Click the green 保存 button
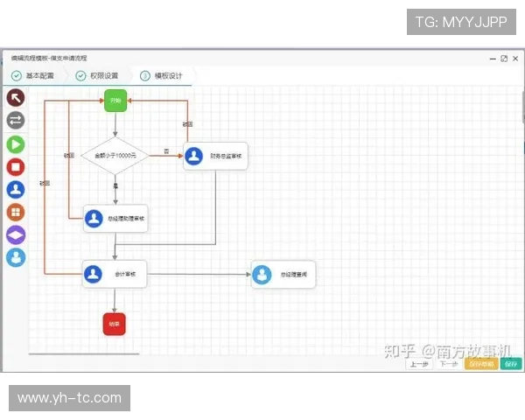Image resolution: width=525 pixels, height=420 pixels. tap(511, 364)
